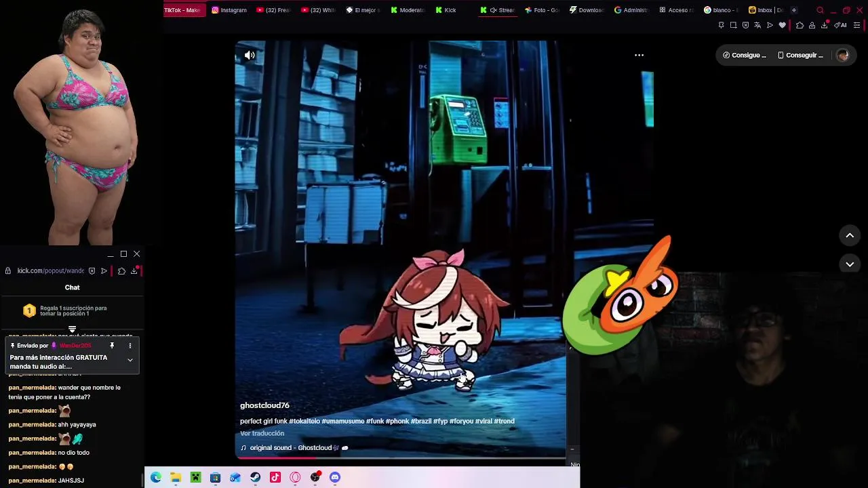The image size is (868, 488).
Task: Go to previous video with up arrow
Action: [x=850, y=235]
